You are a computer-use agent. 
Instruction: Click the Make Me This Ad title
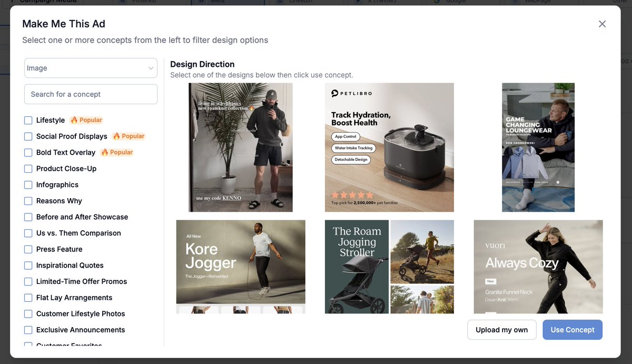pos(64,24)
